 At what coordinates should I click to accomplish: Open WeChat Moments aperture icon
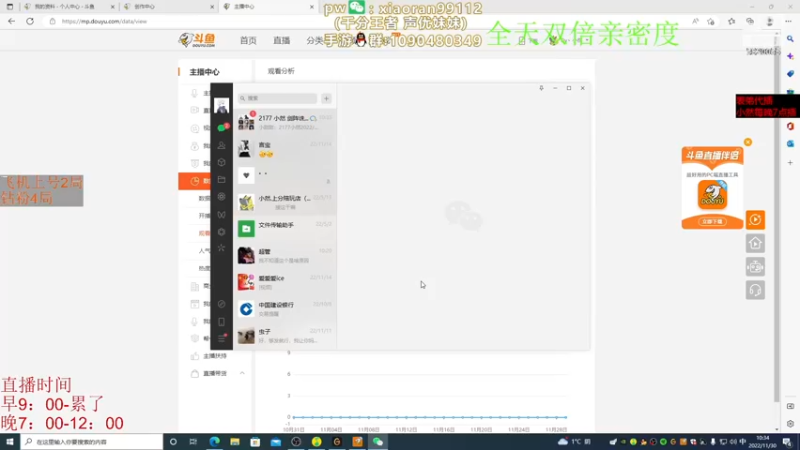[221, 197]
